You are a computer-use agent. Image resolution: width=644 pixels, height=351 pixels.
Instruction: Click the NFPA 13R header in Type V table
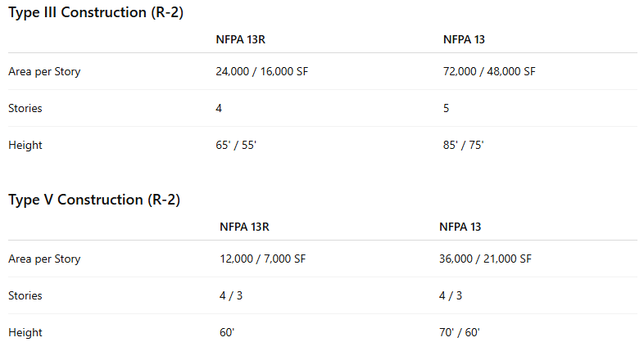243,227
